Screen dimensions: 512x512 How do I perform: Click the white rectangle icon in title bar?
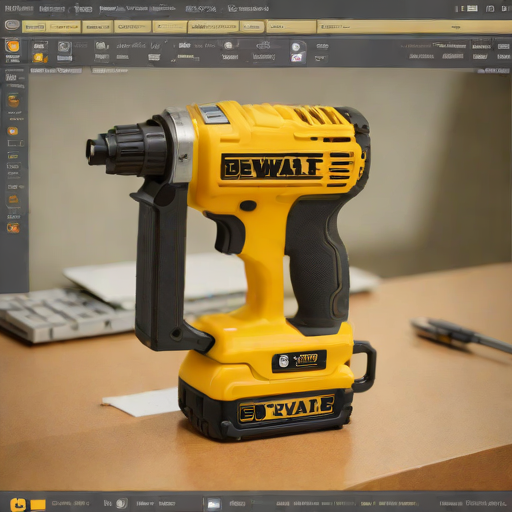pyautogui.click(x=472, y=8)
